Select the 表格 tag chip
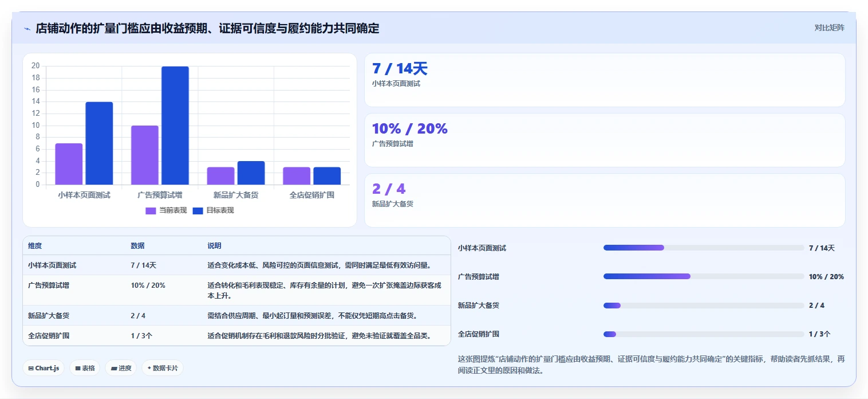 (85, 368)
